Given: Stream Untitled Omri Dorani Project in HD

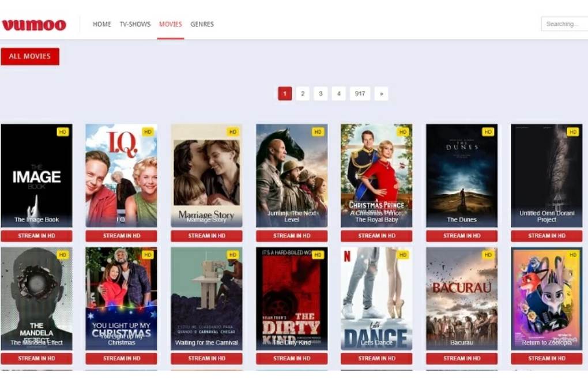Looking at the screenshot, I should click(x=546, y=236).
